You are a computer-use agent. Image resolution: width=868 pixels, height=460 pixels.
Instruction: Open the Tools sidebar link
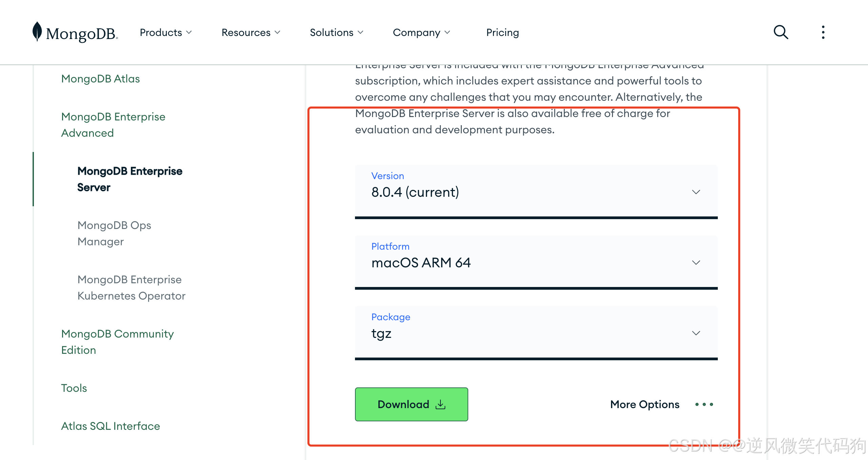click(74, 388)
